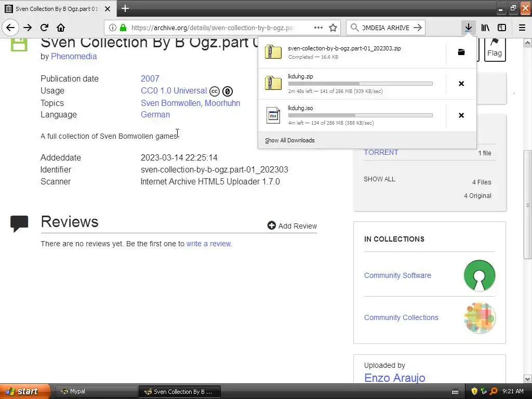Click the Community Collections thumbnail

pos(480,317)
